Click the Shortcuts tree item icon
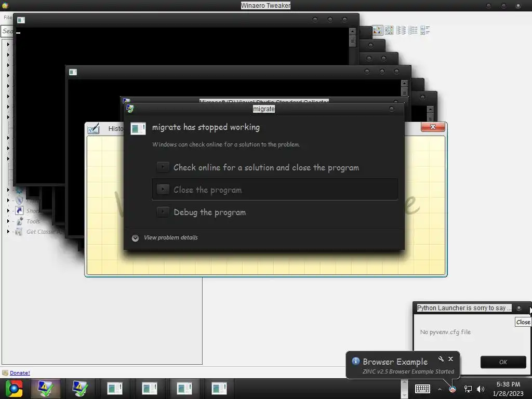 pos(20,211)
